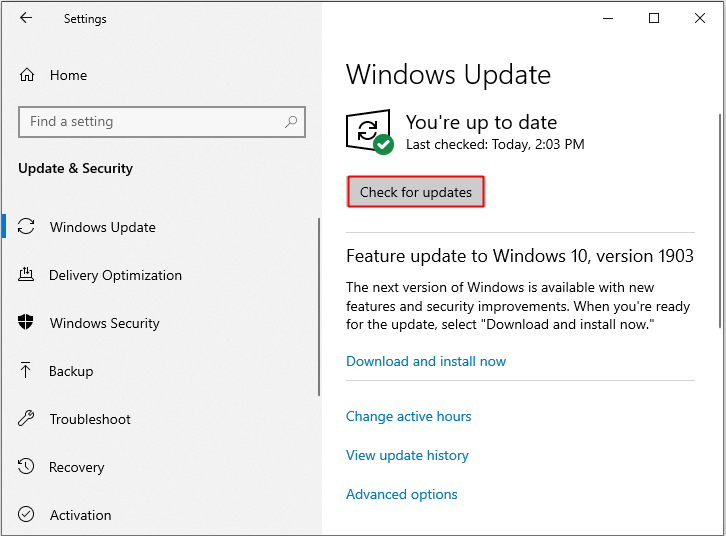Click the Activation checkmark icon
Screen dimensions: 726x536
(x=27, y=515)
